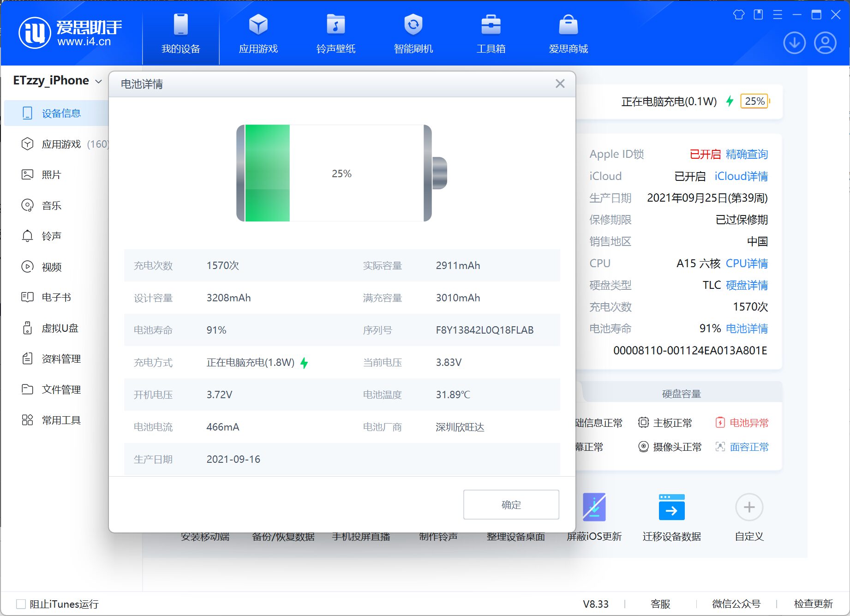Image resolution: width=850 pixels, height=616 pixels.
Task: Click the 3010mAh full-charge capacity value
Action: pos(458,298)
